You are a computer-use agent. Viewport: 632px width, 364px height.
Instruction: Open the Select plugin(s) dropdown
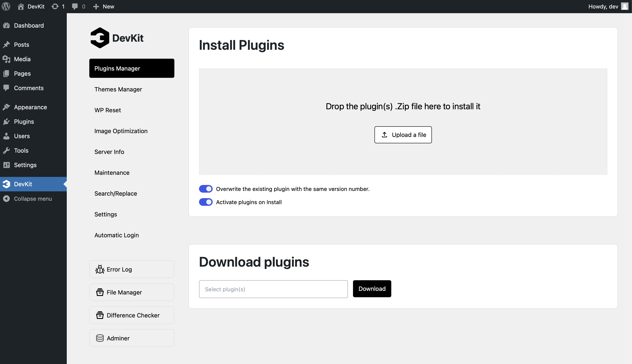click(273, 289)
